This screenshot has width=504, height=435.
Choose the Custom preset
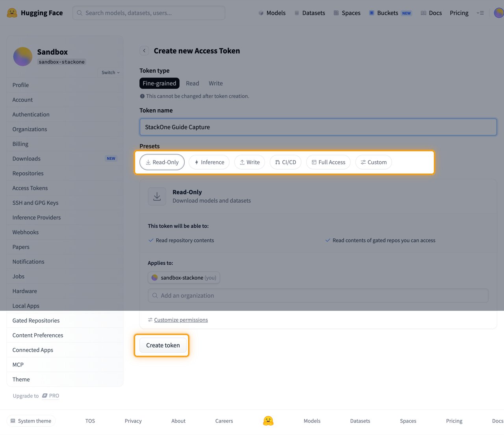pos(374,162)
